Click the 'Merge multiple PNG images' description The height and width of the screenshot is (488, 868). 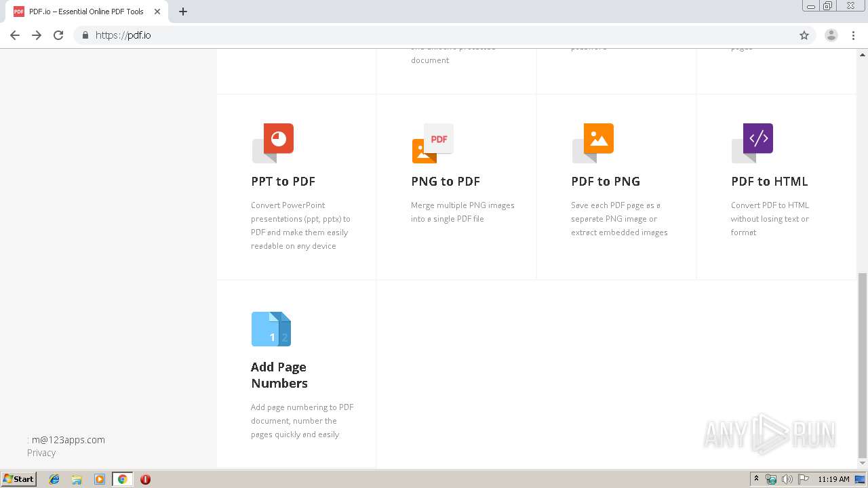pos(462,211)
